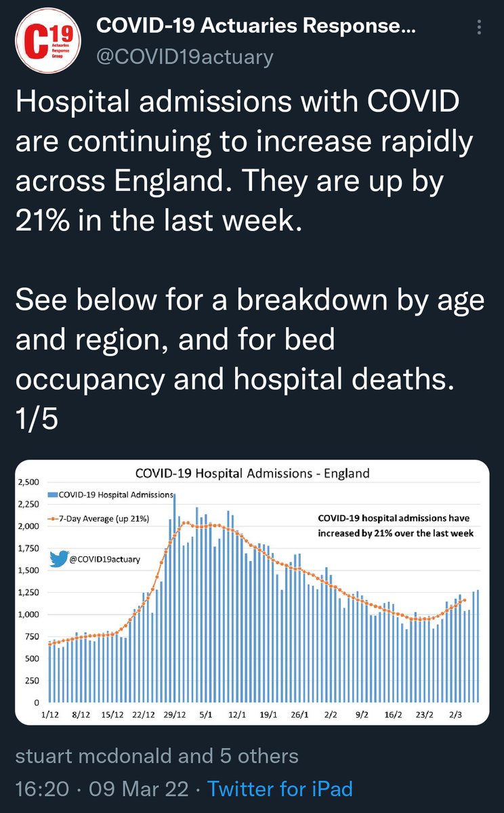The height and width of the screenshot is (813, 504).
Task: Open the hospital admissions chart image
Action: click(x=252, y=592)
